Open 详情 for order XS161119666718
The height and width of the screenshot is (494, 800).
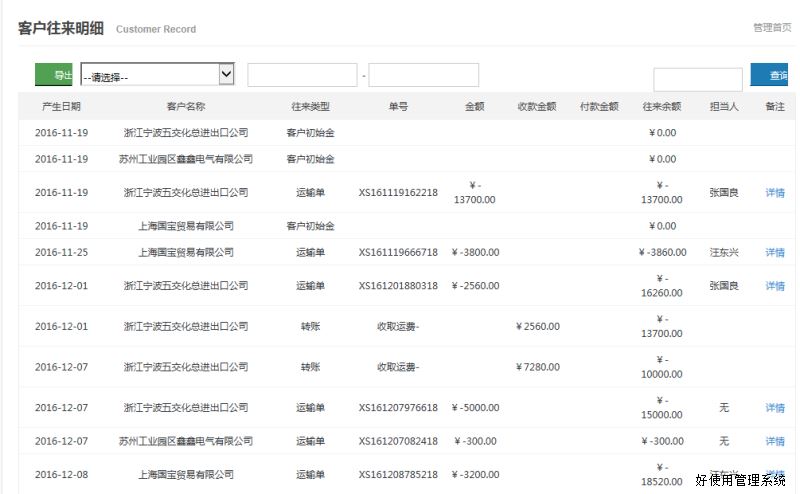point(775,253)
